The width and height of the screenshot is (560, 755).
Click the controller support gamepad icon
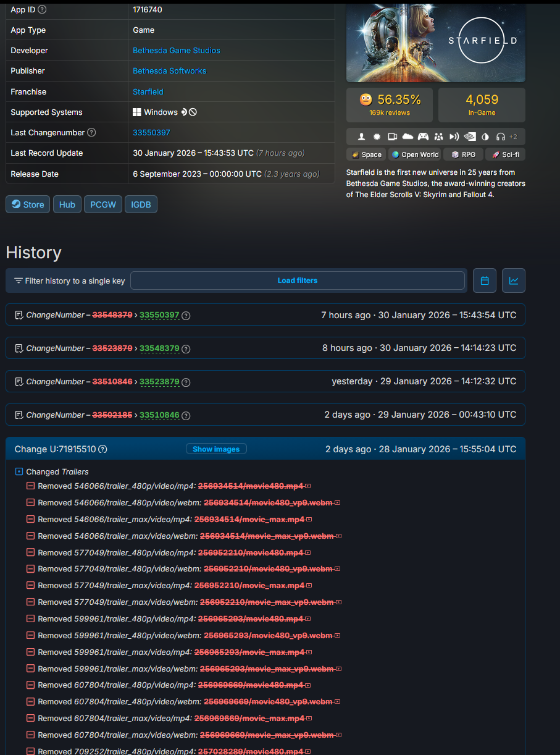tap(423, 137)
